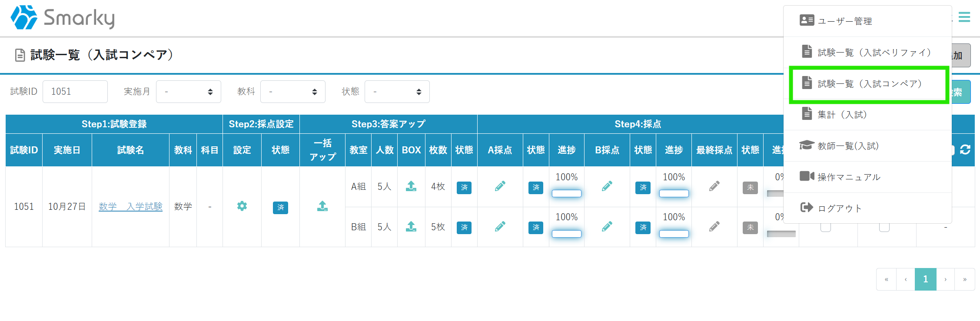
Task: Choose ログアウト in the menu
Action: coord(839,208)
